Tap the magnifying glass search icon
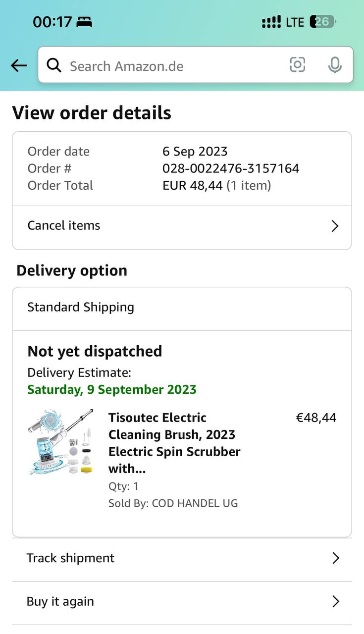This screenshot has height=634, width=364. click(x=54, y=65)
